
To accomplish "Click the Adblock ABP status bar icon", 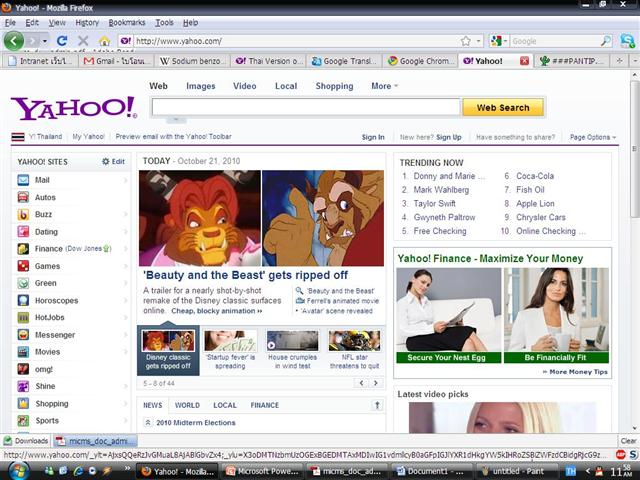I will (620, 455).
